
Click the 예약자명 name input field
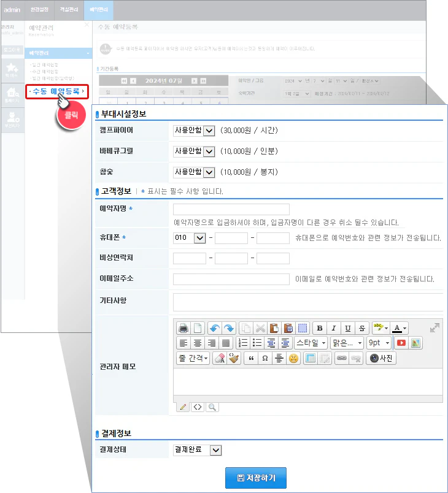231,209
